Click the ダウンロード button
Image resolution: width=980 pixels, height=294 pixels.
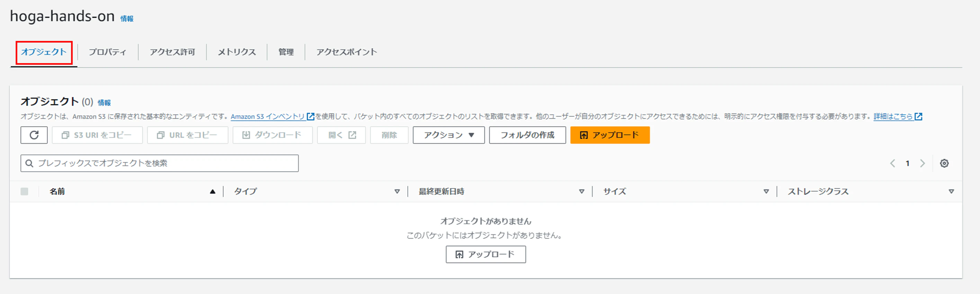point(273,135)
